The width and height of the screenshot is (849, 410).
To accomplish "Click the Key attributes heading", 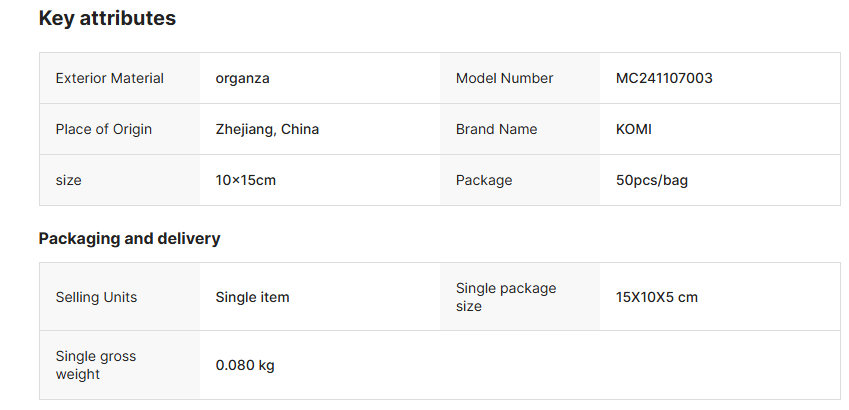I will coord(107,18).
